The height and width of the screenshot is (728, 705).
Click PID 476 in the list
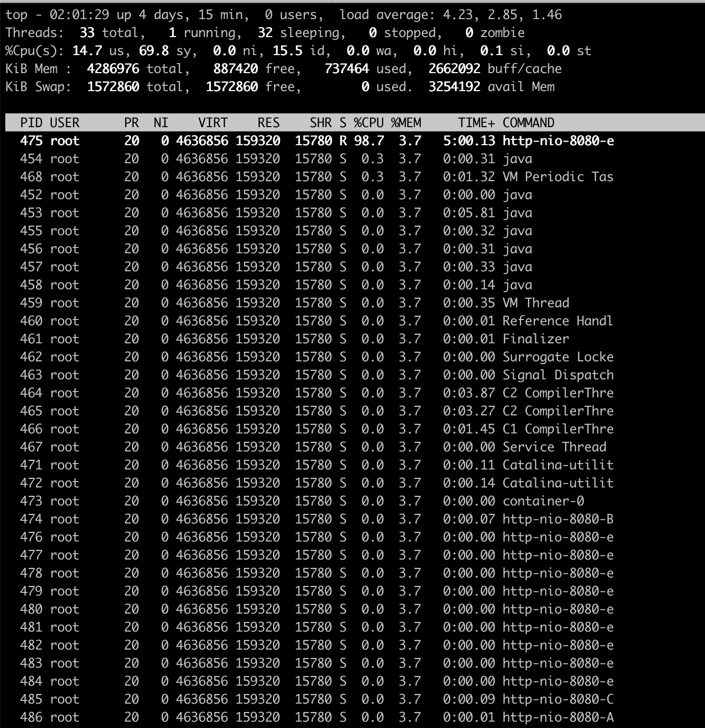[31, 537]
